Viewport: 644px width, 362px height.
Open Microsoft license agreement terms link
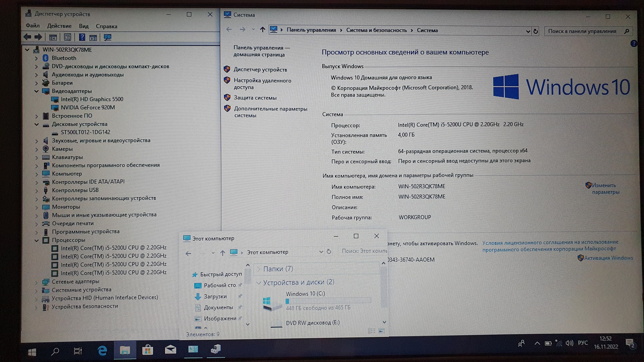pos(550,246)
